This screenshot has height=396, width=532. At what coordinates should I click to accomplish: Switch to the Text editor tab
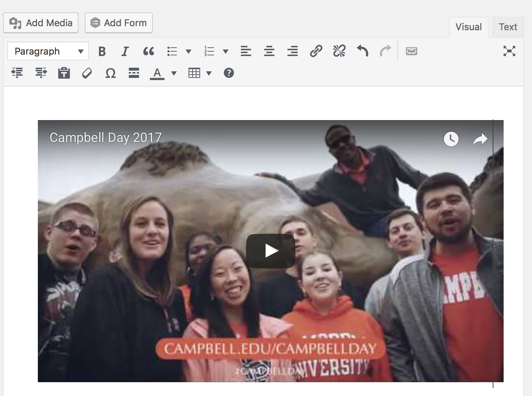click(508, 27)
